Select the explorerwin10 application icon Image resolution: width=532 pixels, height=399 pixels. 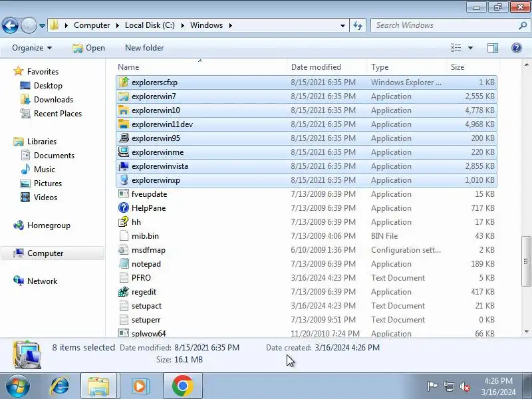(124, 110)
